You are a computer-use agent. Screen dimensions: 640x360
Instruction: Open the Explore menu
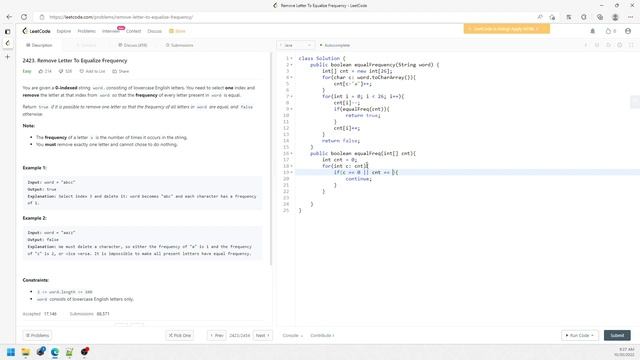pos(64,31)
